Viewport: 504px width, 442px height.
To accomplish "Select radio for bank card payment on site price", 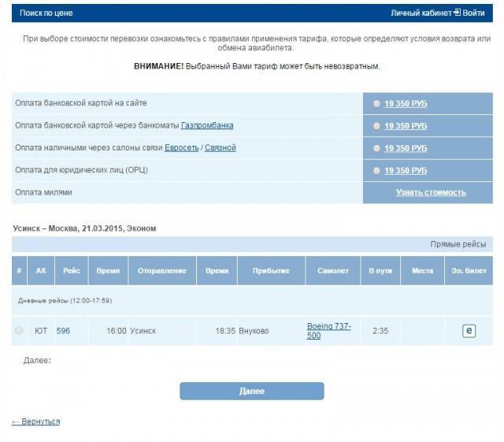I will click(376, 103).
